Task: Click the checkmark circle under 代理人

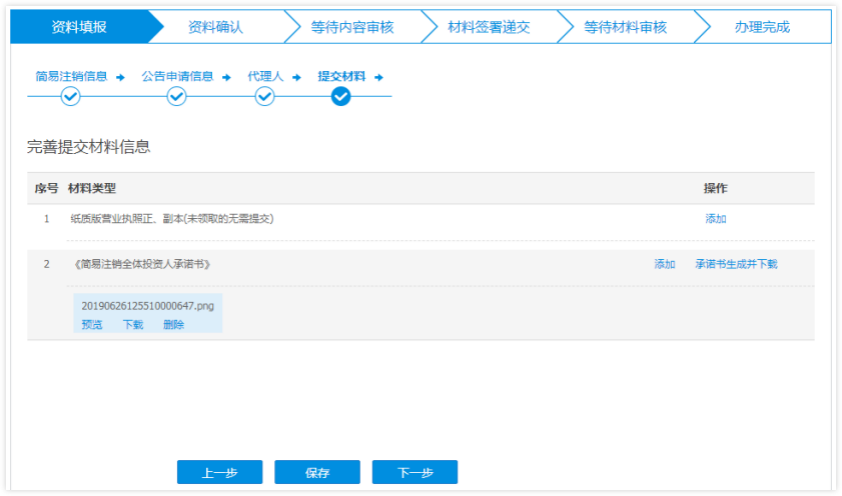Action: (265, 97)
